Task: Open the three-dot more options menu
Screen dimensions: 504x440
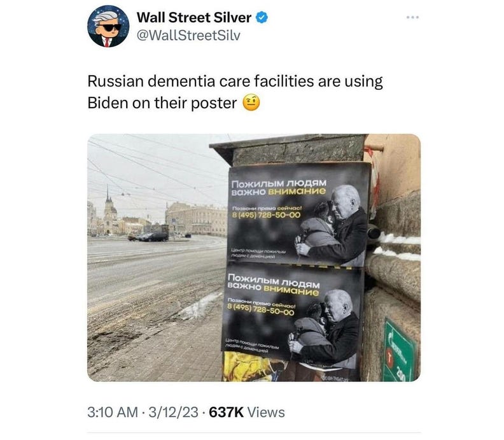Action: 412,17
